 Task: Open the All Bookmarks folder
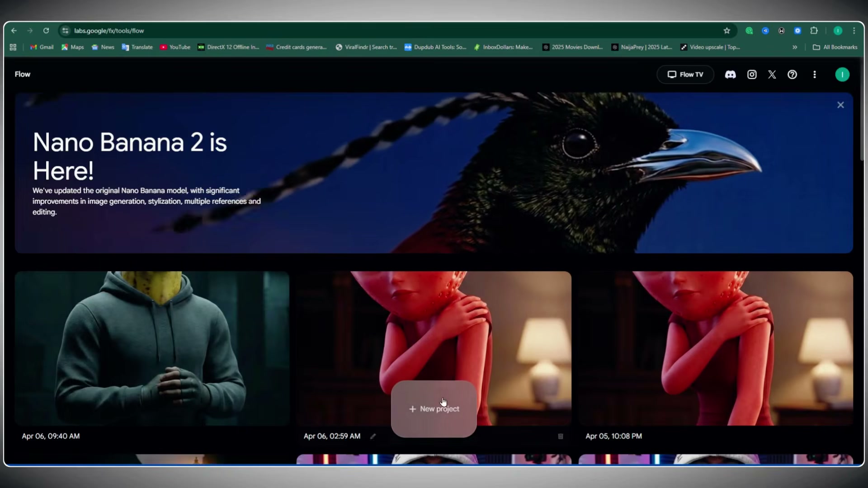tap(835, 47)
